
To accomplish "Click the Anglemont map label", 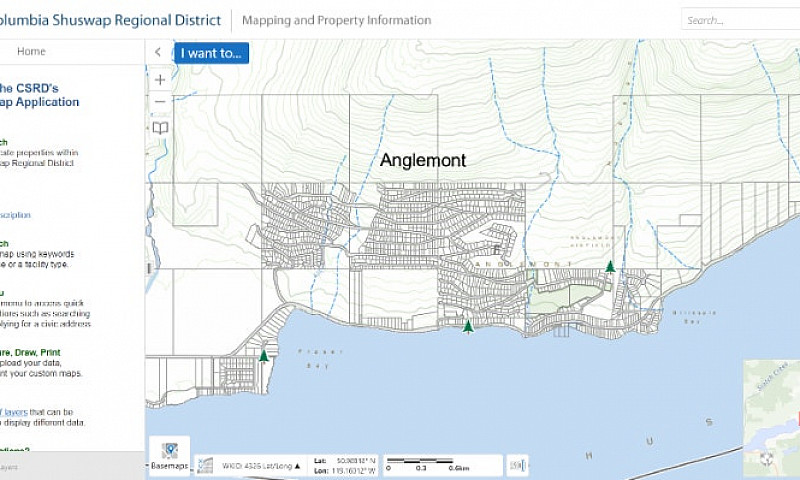I will tap(423, 160).
